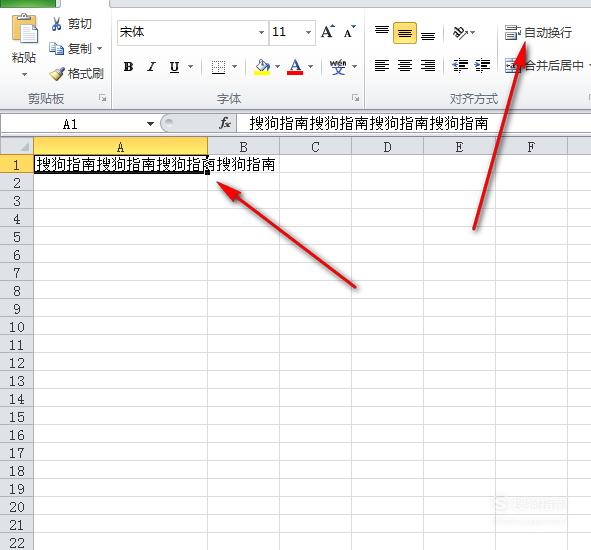Apply yellow fill color bucket
Viewport: 591px width, 550px height.
coord(262,67)
